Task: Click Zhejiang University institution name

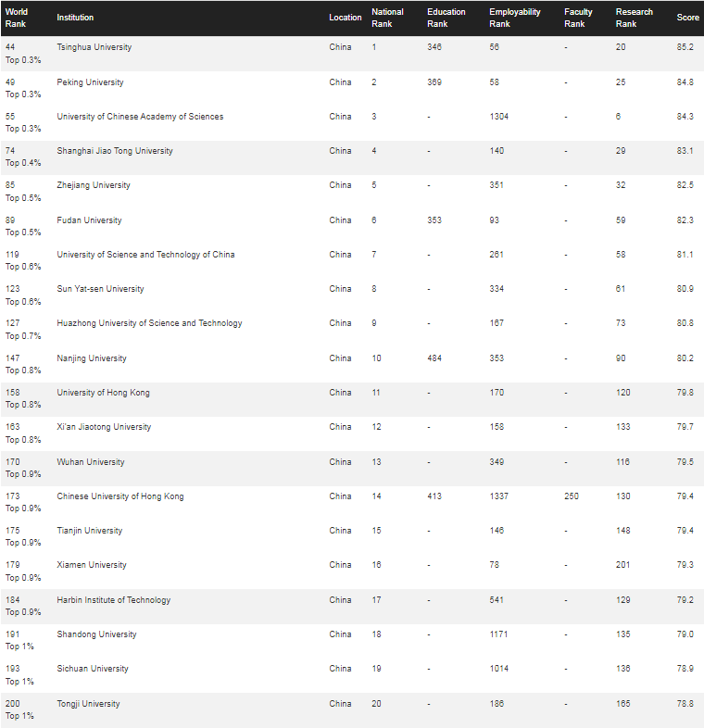Action: point(94,185)
